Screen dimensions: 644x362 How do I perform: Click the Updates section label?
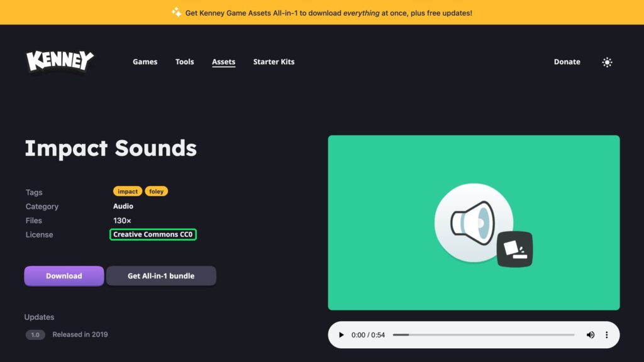[39, 317]
